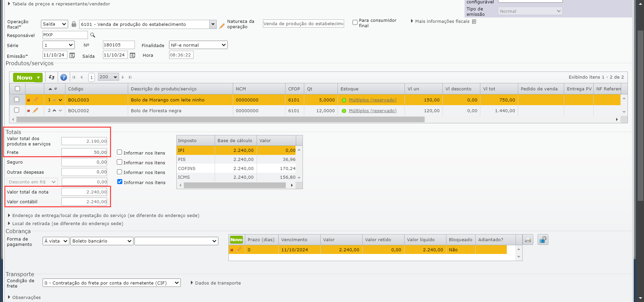This screenshot has width=644, height=302.
Task: Expand Mais informações fiscais section
Action: click(442, 21)
